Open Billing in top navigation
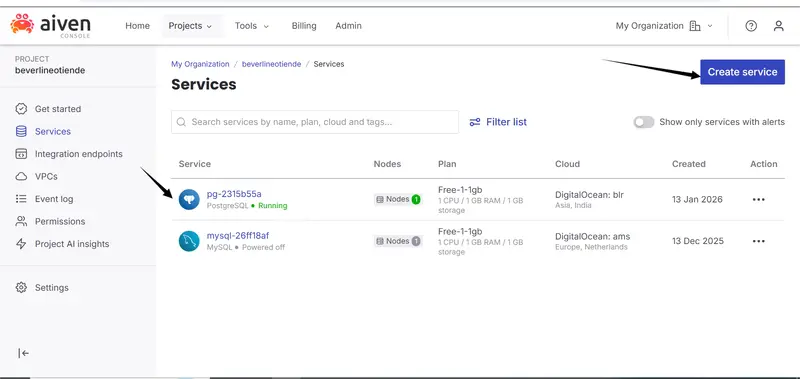The width and height of the screenshot is (800, 379). coord(304,26)
